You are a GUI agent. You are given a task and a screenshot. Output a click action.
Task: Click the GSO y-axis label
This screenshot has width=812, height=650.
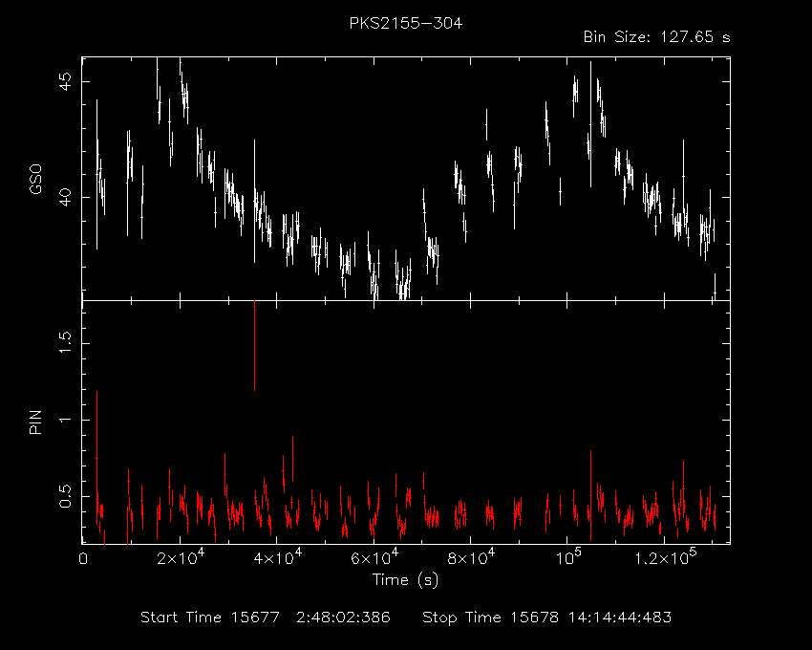[35, 180]
